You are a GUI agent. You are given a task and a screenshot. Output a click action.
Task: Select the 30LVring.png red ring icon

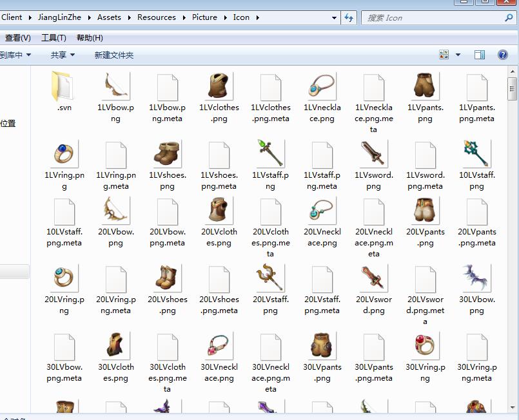[425, 347]
